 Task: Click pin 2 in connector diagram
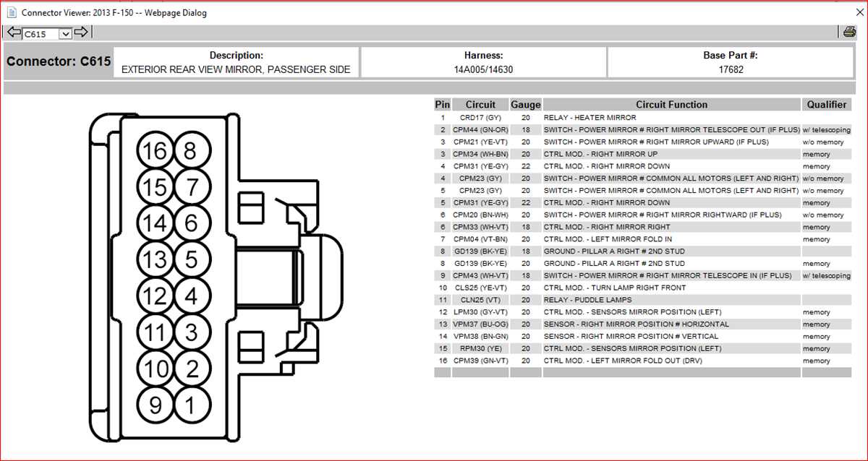click(191, 369)
